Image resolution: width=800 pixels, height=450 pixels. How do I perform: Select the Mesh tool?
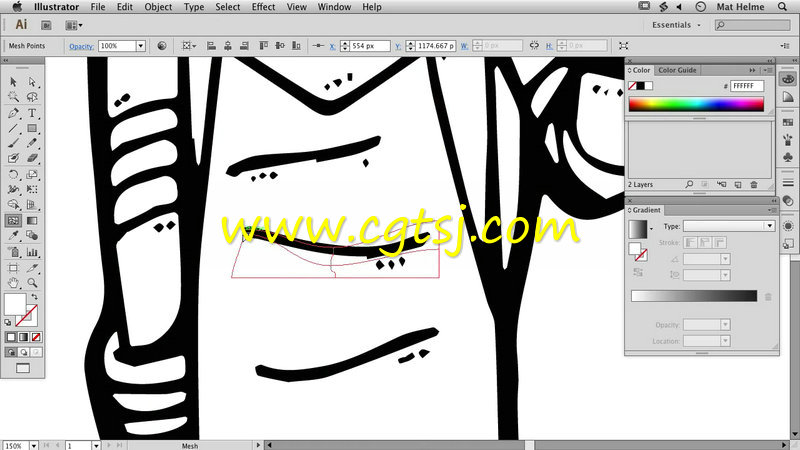[13, 221]
